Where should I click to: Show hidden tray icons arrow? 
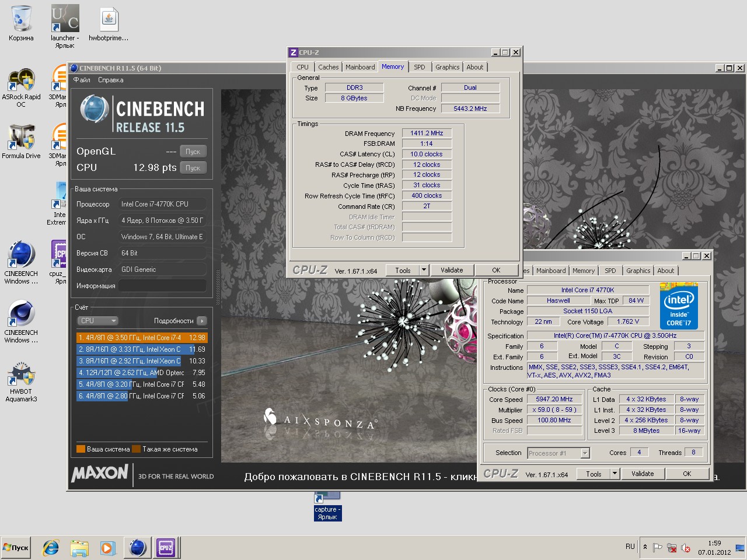(x=645, y=547)
